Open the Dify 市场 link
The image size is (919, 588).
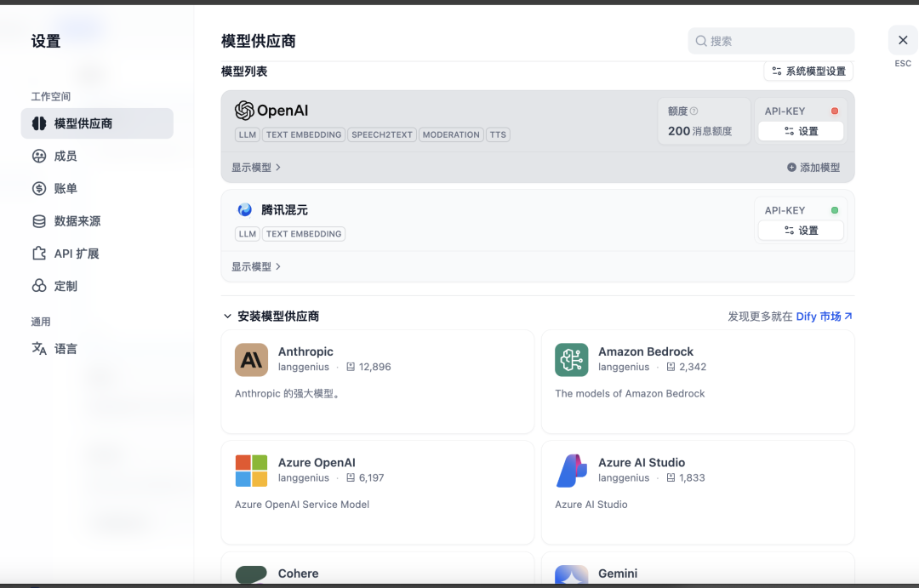coord(824,316)
